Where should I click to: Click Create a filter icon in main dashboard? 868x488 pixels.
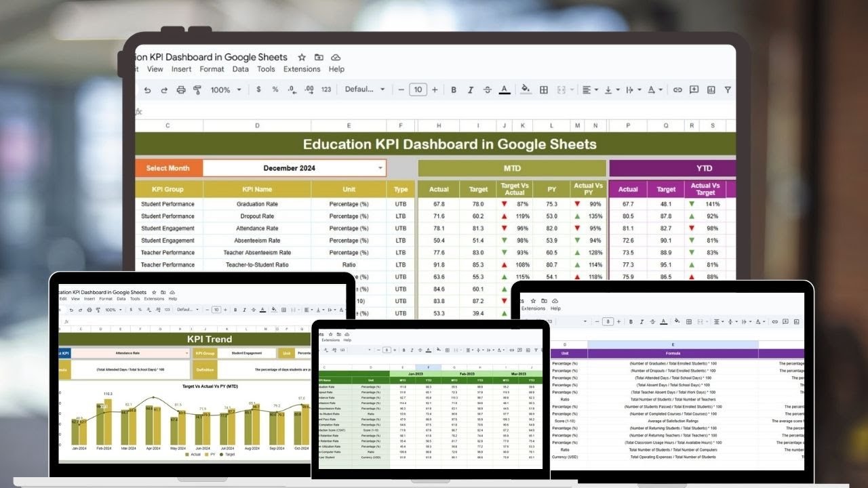728,89
